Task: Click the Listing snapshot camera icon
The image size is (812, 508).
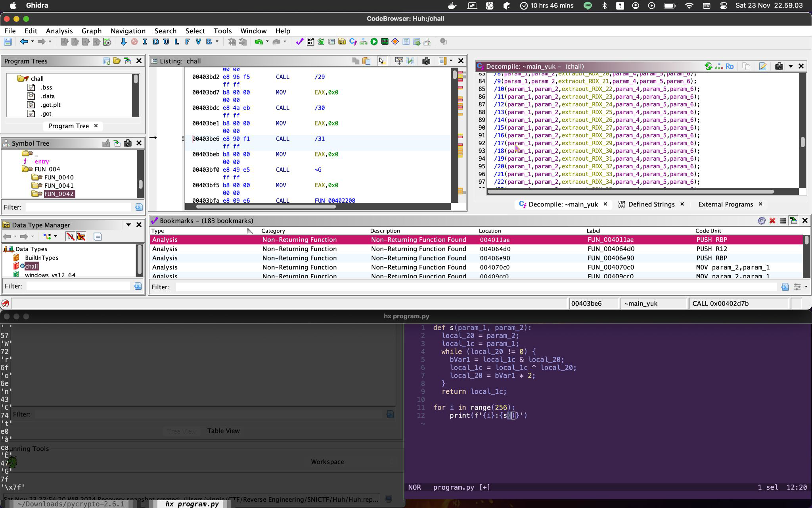Action: pyautogui.click(x=426, y=61)
